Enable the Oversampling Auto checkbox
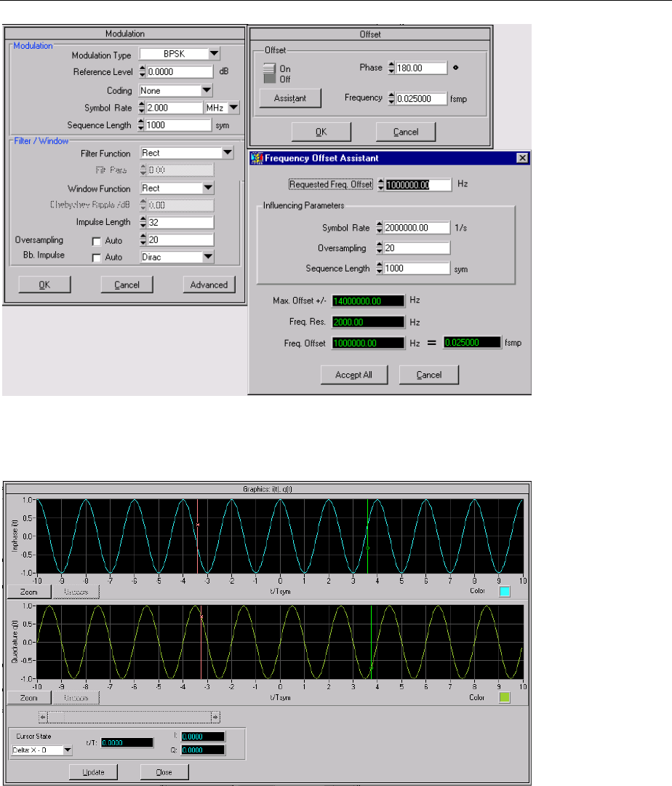This screenshot has width=672, height=786. point(96,241)
